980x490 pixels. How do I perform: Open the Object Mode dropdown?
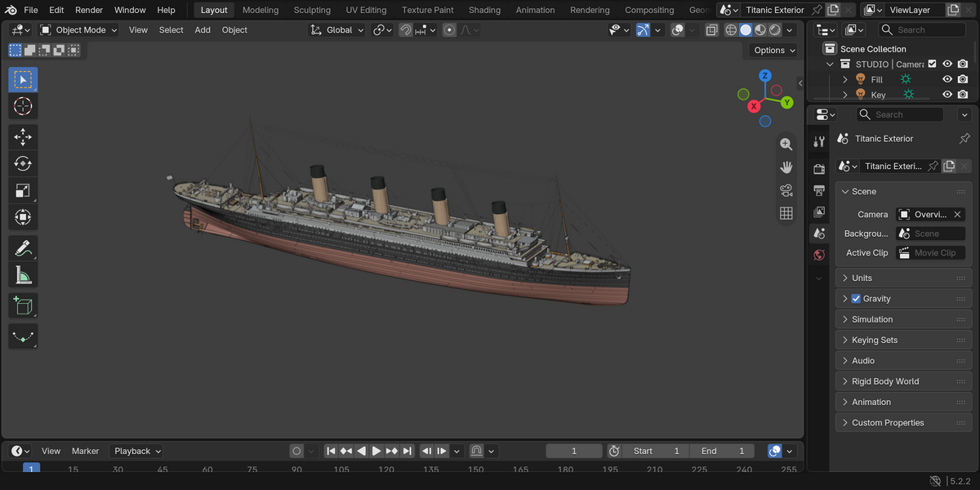click(78, 29)
